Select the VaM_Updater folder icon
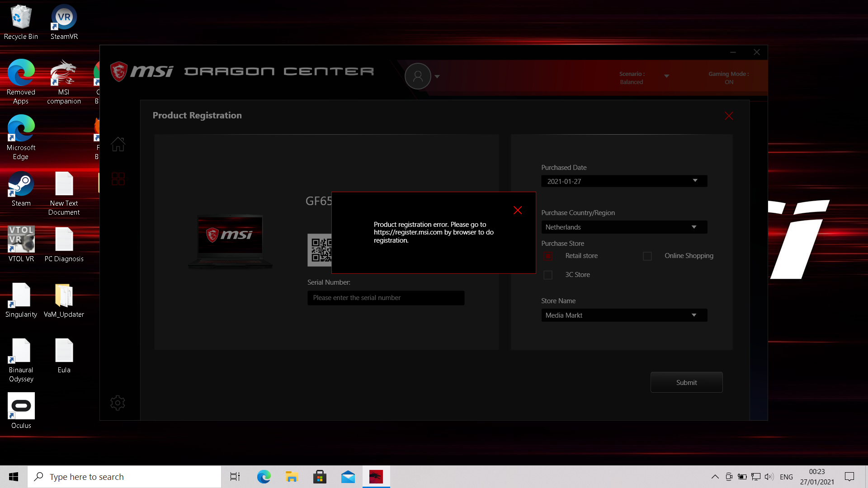Viewport: 868px width, 488px height. (64, 300)
